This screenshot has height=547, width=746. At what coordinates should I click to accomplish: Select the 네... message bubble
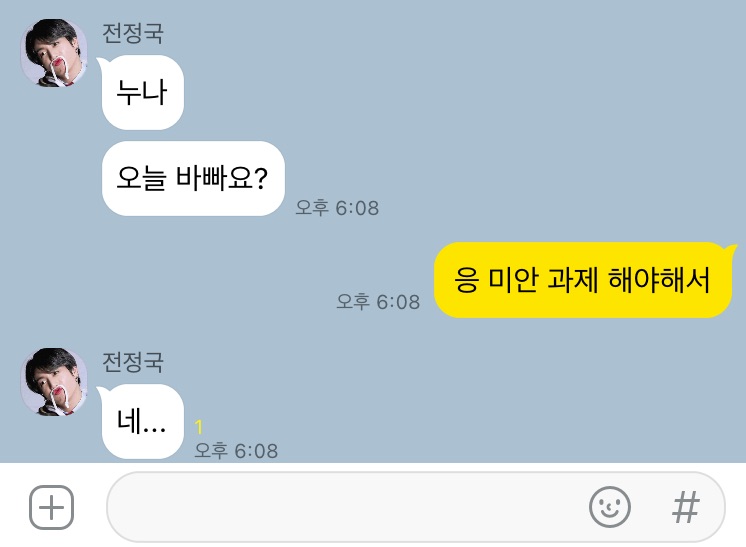(142, 421)
